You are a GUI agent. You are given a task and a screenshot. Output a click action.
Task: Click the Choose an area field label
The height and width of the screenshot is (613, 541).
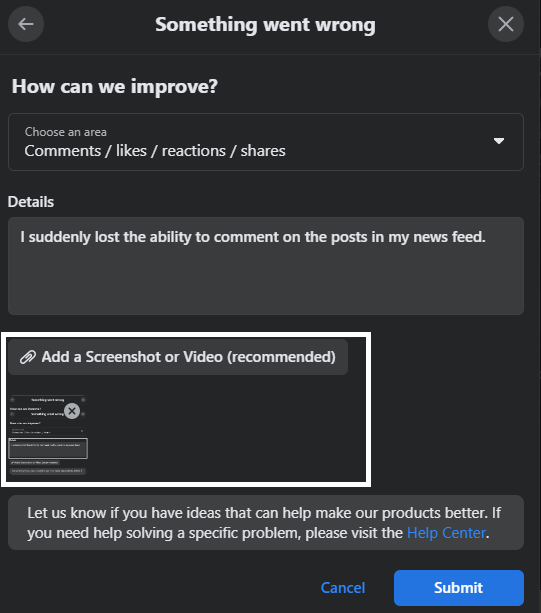point(66,132)
